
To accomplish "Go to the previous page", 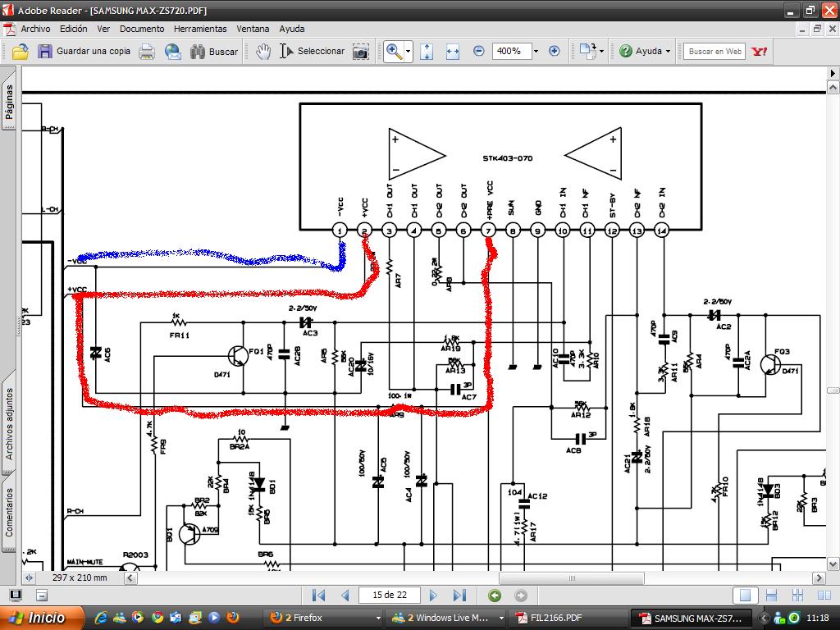I will [345, 596].
